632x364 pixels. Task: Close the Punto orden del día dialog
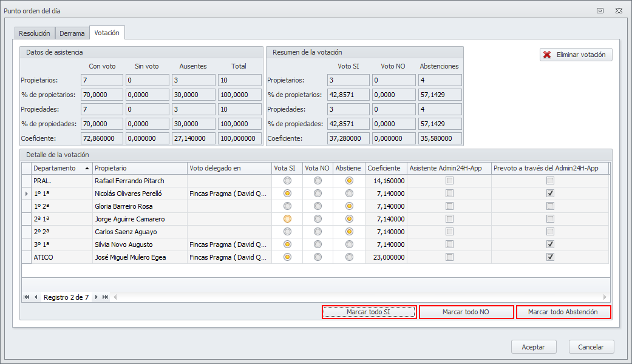[x=619, y=10]
